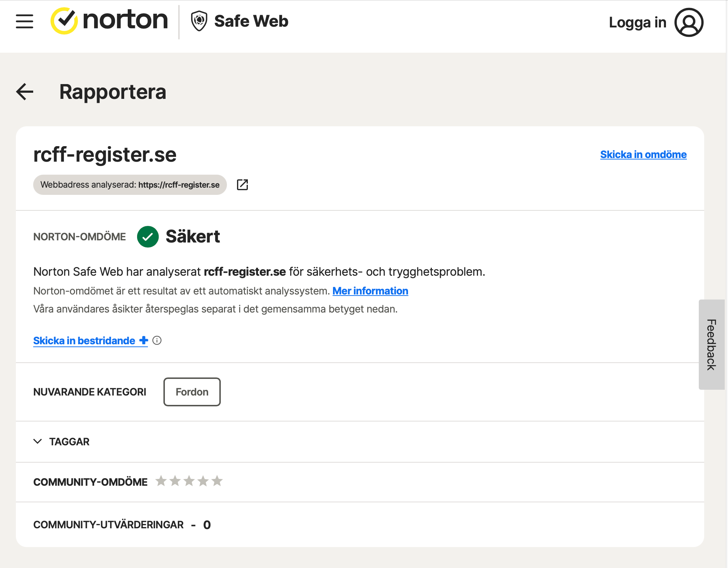Image resolution: width=728 pixels, height=568 pixels.
Task: Open the user account avatar icon
Action: click(x=689, y=22)
